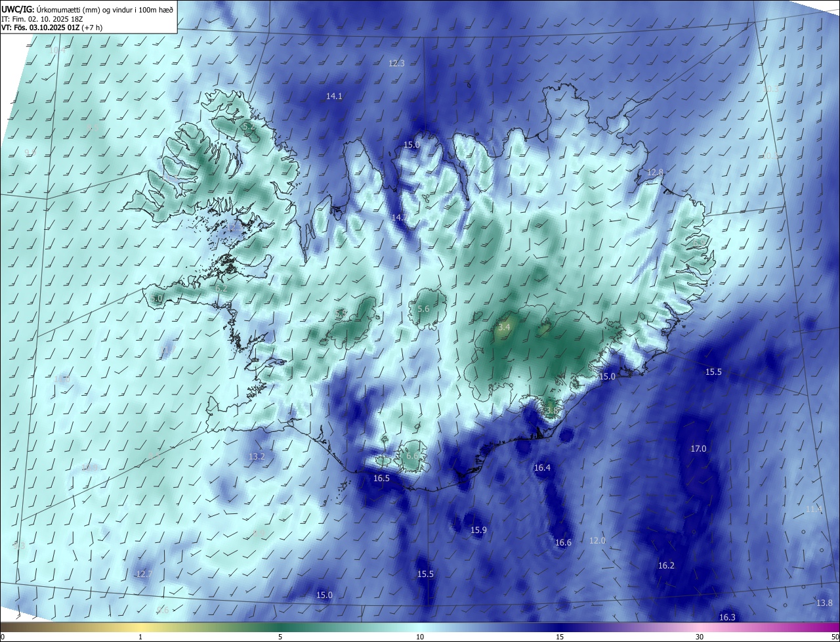840x642 pixels.
Task: Click the 12.8 value on the map
Action: (656, 173)
